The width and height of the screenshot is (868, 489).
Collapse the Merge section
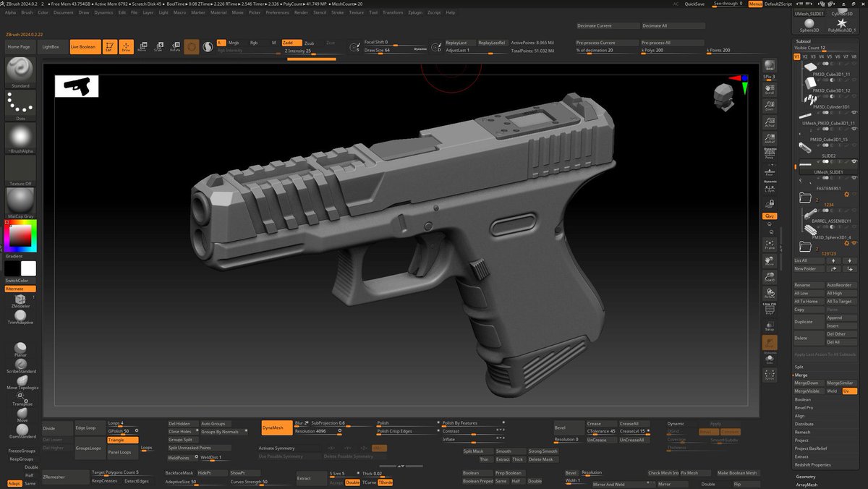[x=801, y=375]
